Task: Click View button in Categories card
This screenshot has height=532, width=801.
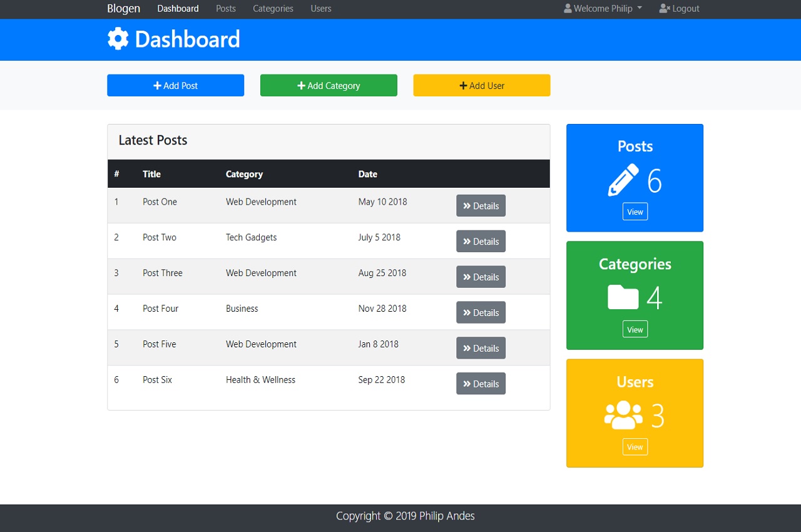Action: 635,329
